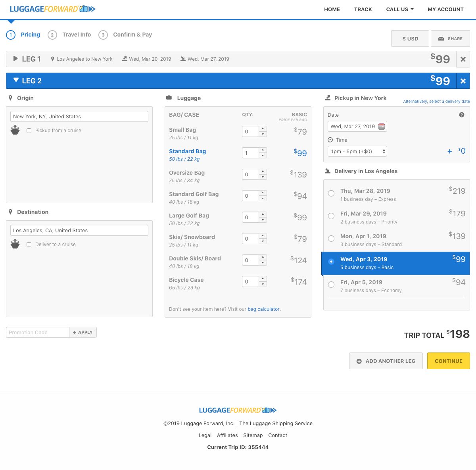Click the Promotion Code input field
This screenshot has width=476, height=470.
click(x=38, y=332)
